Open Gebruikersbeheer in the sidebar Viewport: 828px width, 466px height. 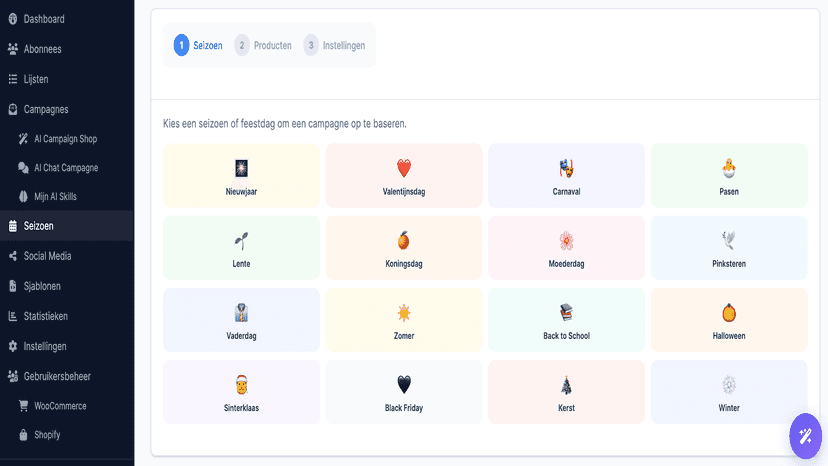tap(67, 376)
